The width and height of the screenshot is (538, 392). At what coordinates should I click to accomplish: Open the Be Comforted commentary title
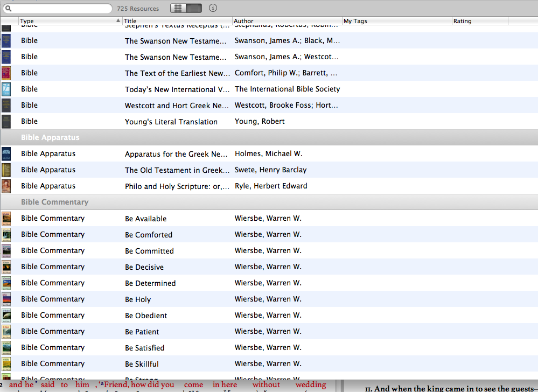[x=149, y=235]
